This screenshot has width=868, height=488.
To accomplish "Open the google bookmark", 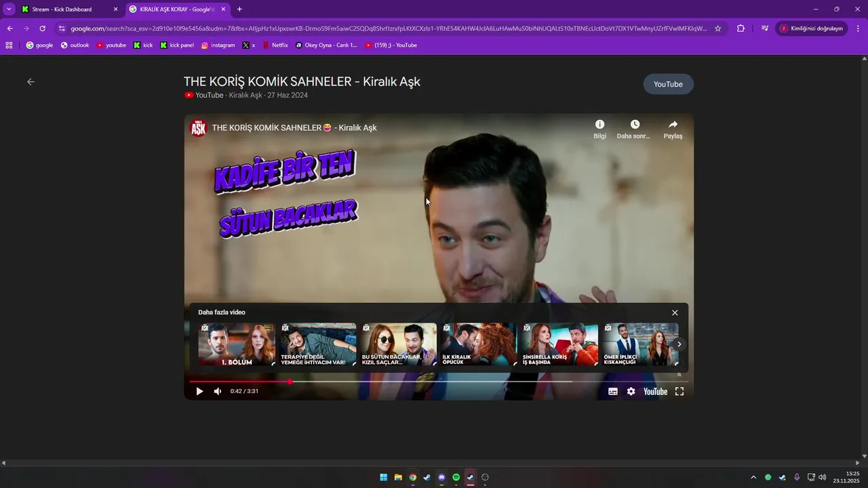I will click(39, 45).
